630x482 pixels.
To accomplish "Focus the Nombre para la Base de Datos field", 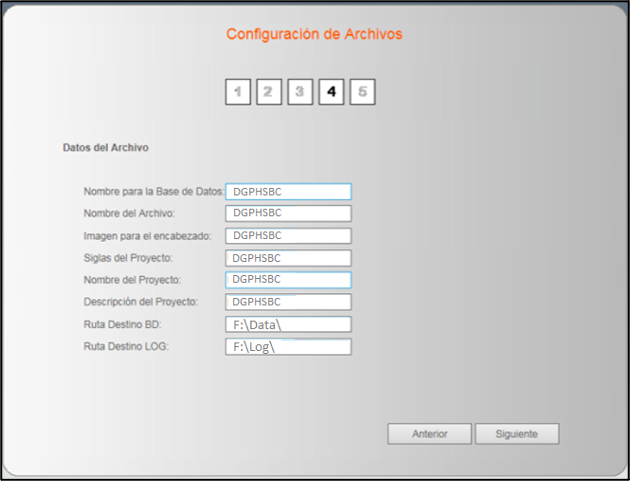I will tap(288, 191).
